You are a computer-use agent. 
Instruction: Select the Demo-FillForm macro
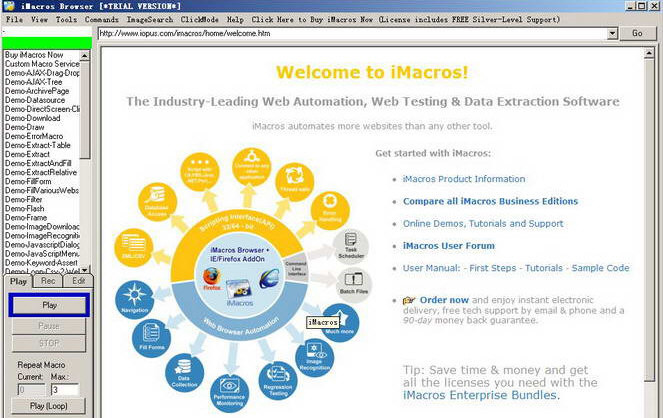coord(28,181)
